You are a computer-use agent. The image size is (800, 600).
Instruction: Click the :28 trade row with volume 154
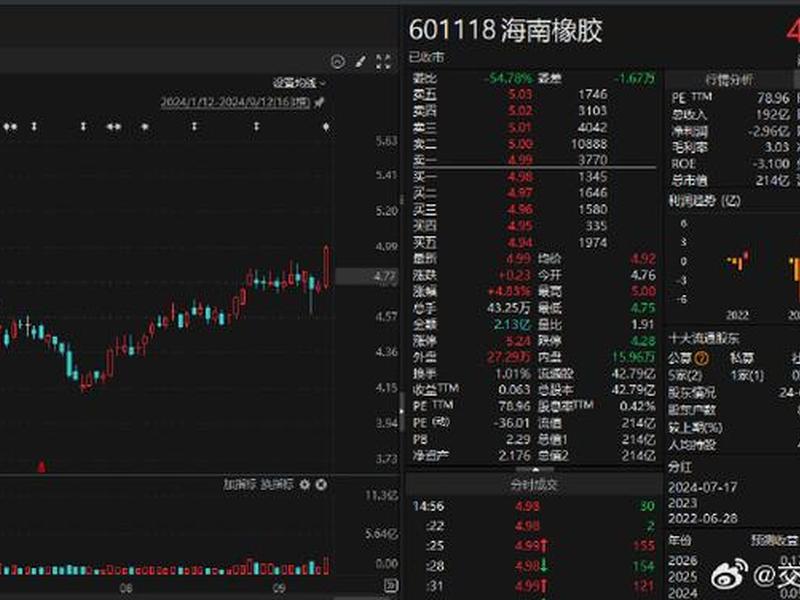534,566
